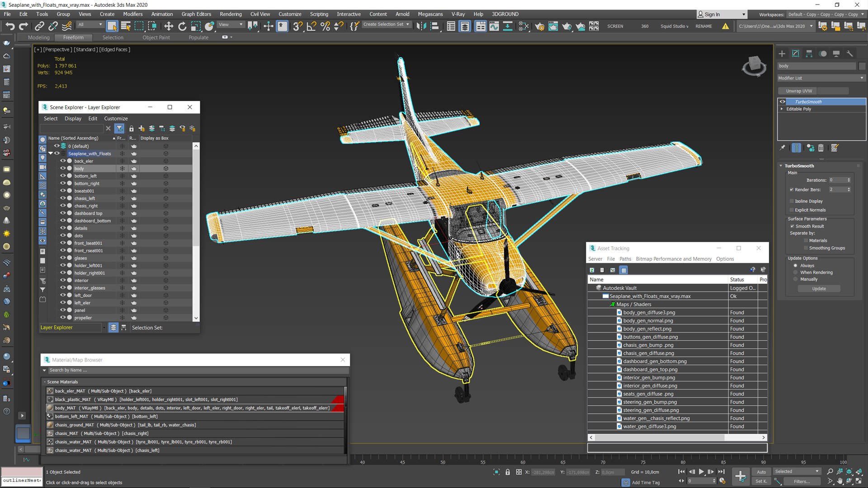This screenshot has height=488, width=868.
Task: Click the Unwrap UVW button
Action: tap(799, 91)
